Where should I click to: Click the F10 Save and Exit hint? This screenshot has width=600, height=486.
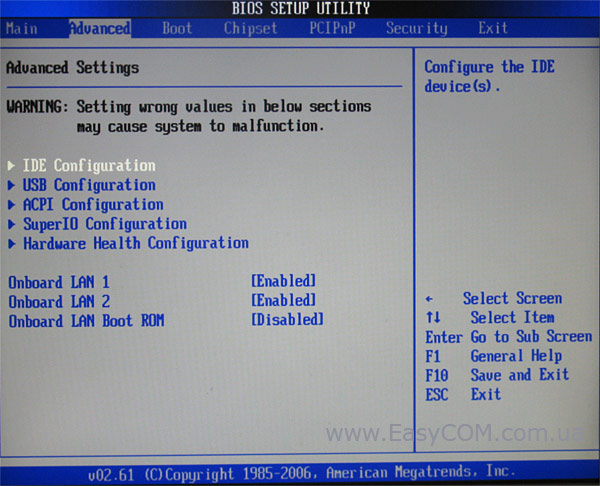click(497, 375)
